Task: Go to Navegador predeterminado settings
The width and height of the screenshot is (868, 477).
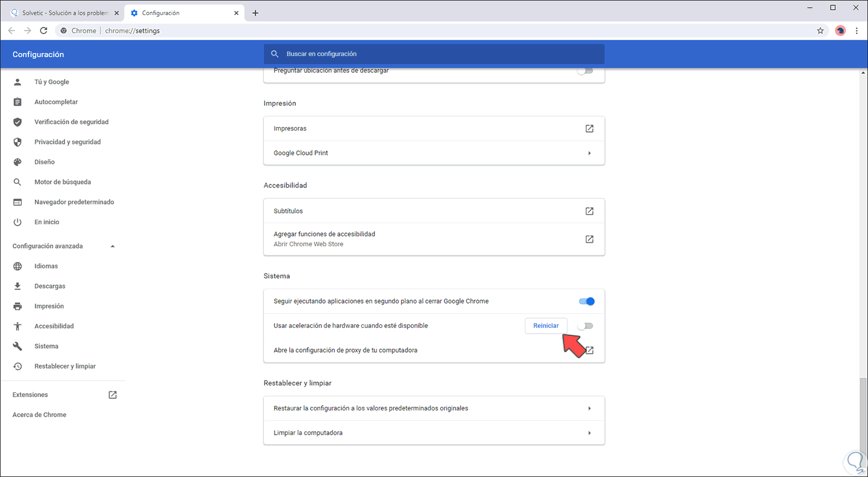Action: [74, 202]
